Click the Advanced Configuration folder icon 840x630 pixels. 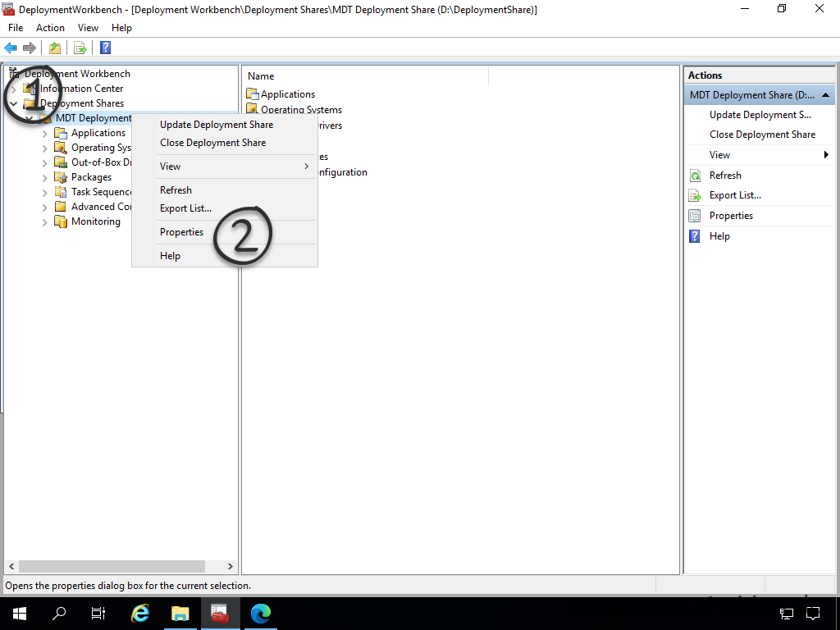pos(61,207)
